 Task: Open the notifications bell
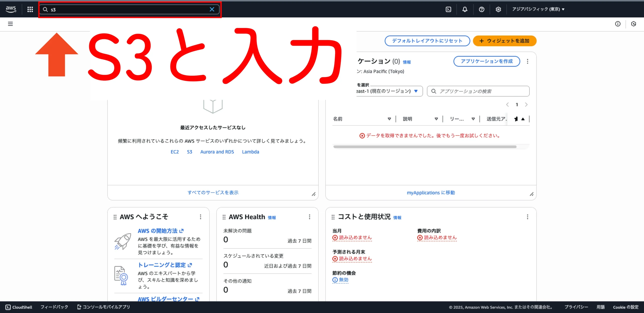coord(465,9)
